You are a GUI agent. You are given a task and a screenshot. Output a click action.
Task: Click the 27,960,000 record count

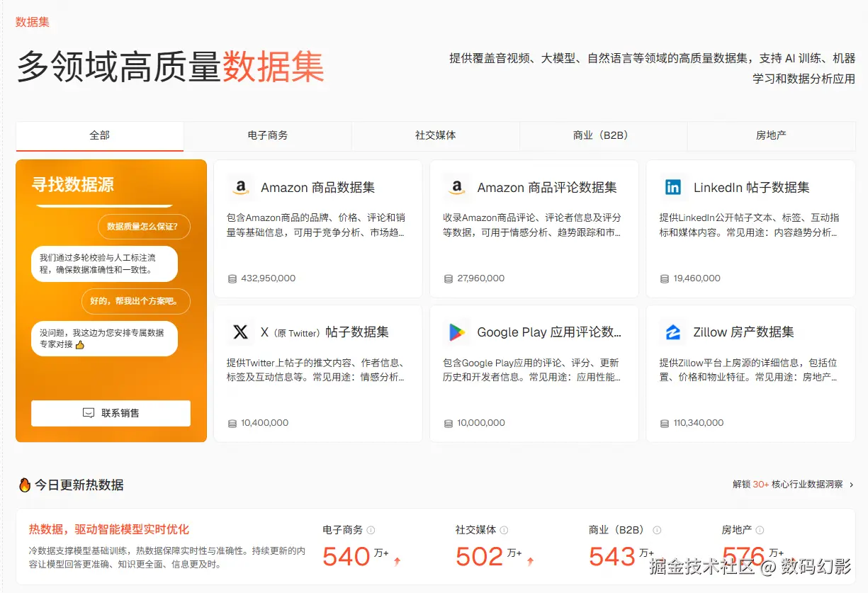tap(481, 278)
